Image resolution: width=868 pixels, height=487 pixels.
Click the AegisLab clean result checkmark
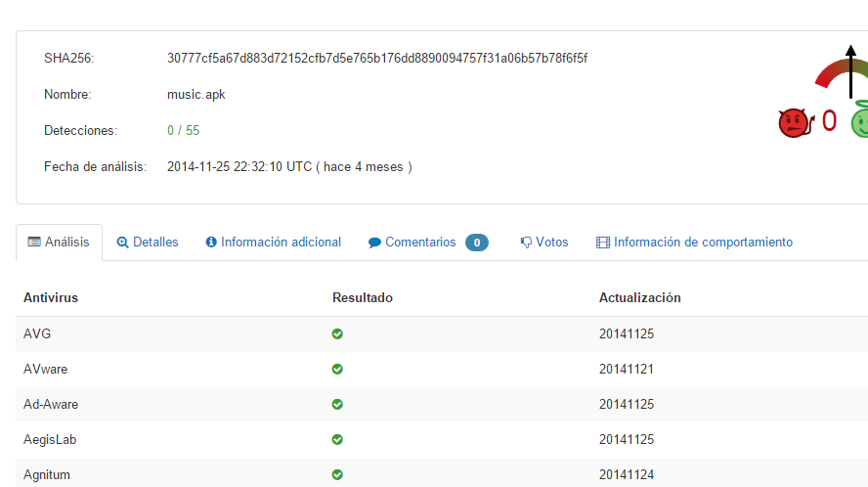pos(337,439)
